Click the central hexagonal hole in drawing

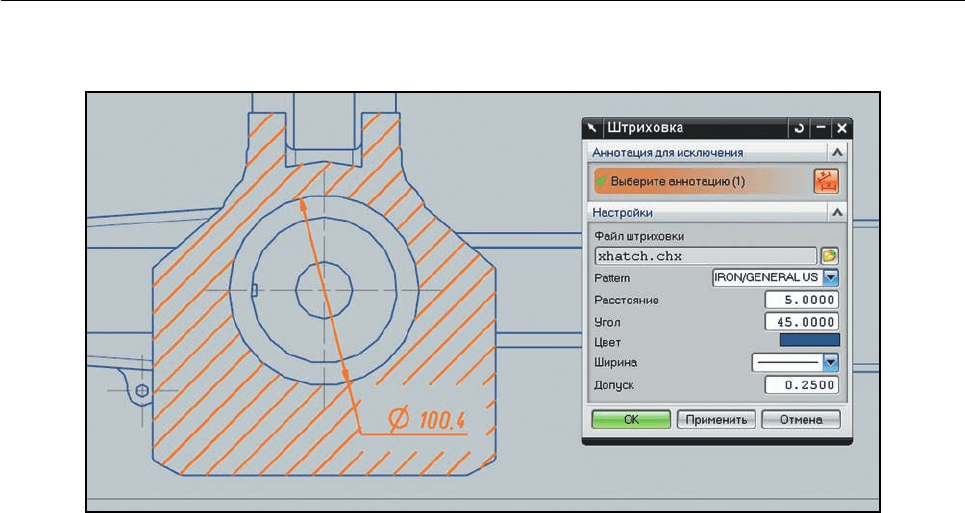[x=324, y=290]
